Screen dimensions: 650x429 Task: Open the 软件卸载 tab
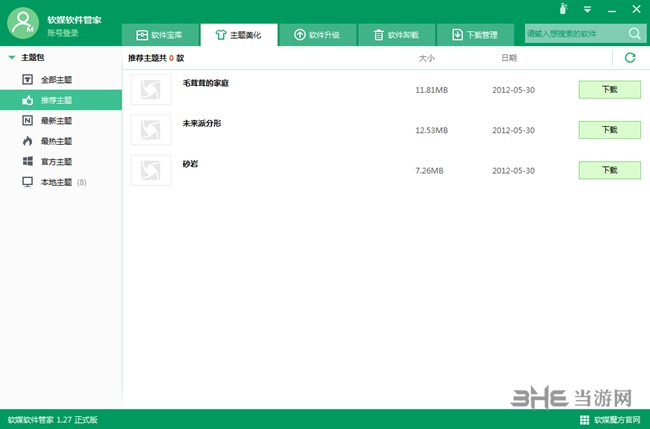point(397,35)
